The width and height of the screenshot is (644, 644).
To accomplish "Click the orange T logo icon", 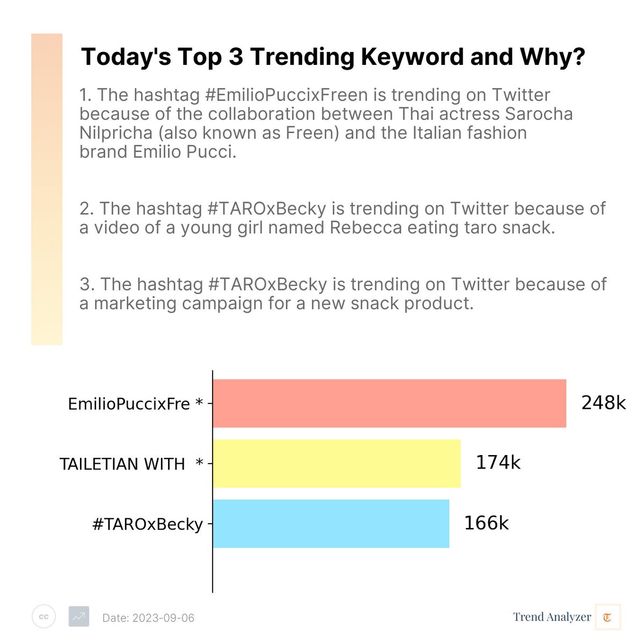I will coord(608,617).
